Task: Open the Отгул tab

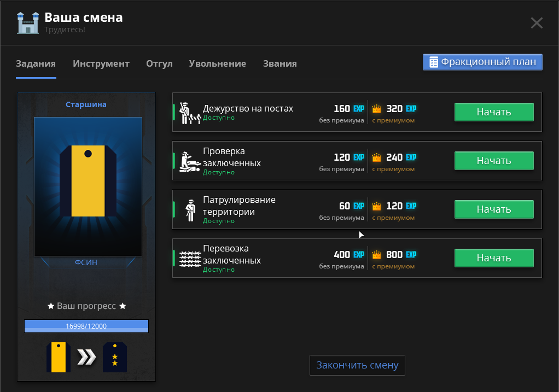Action: 159,63
